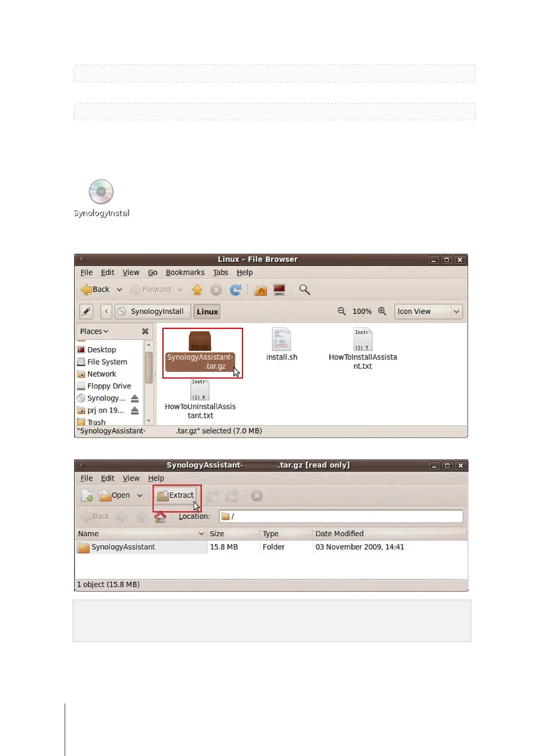Open the Edit menu in File Browser
The width and height of the screenshot is (535, 756).
coord(107,272)
